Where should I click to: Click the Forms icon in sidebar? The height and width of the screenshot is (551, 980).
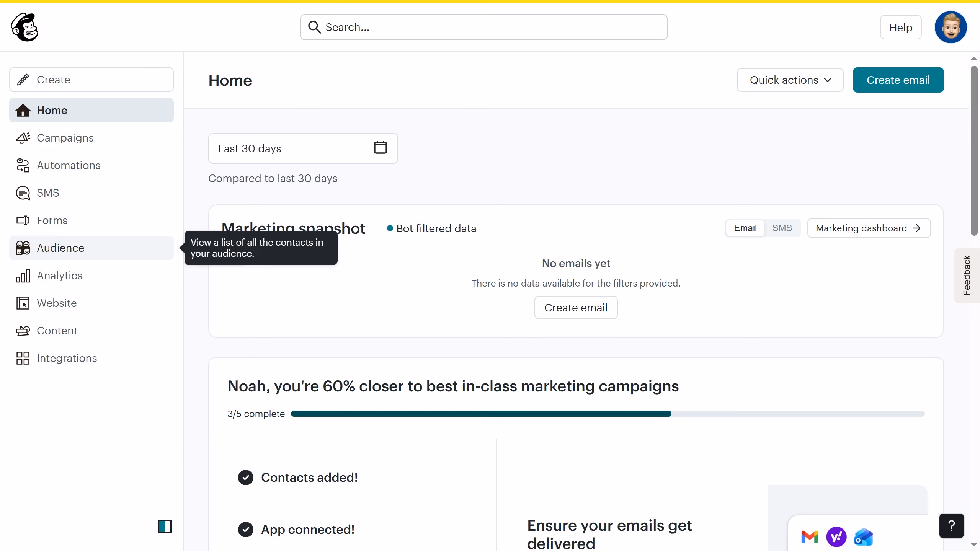(x=23, y=220)
